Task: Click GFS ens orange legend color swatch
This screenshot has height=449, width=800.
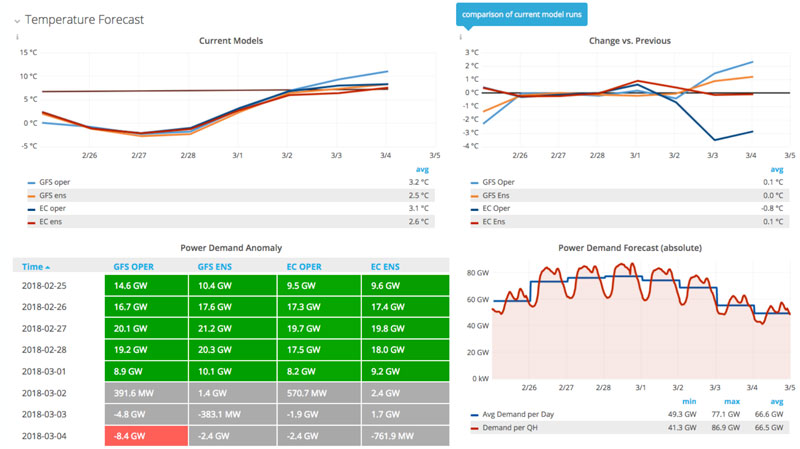Action: coord(32,196)
